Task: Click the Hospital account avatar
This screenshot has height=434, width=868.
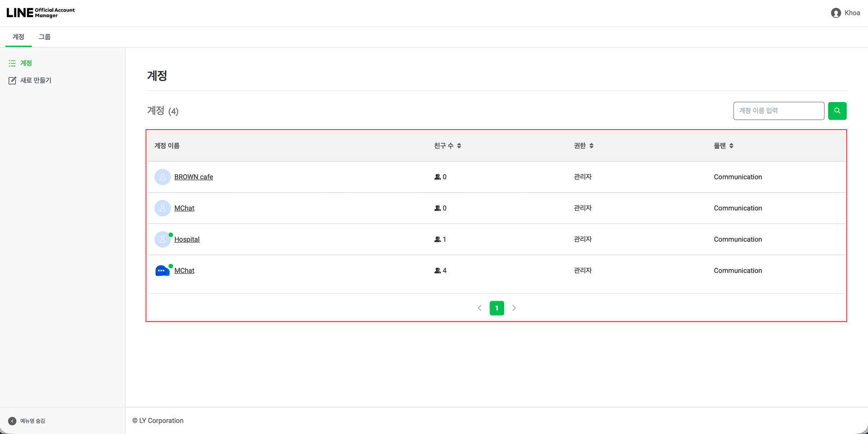Action: pyautogui.click(x=162, y=239)
